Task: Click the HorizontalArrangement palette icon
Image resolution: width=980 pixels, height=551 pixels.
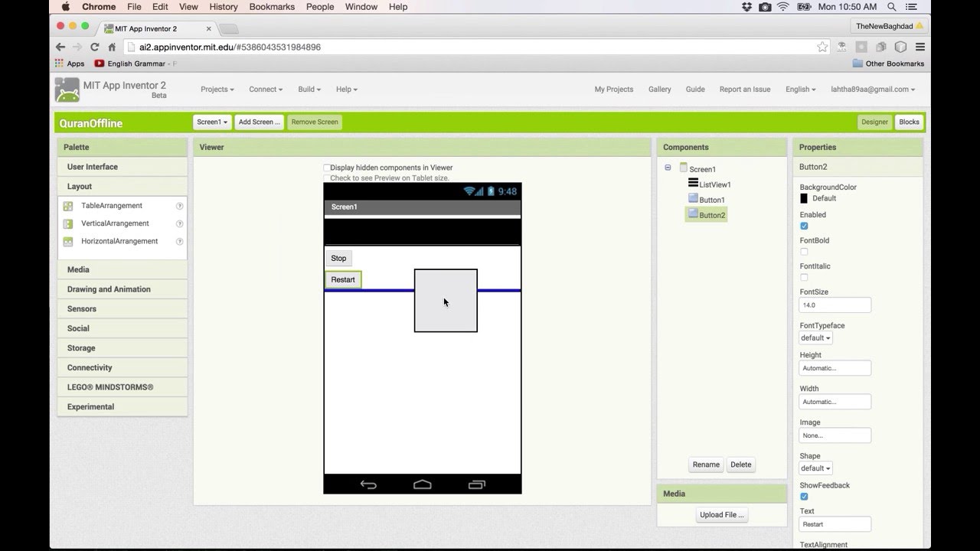Action: (68, 241)
